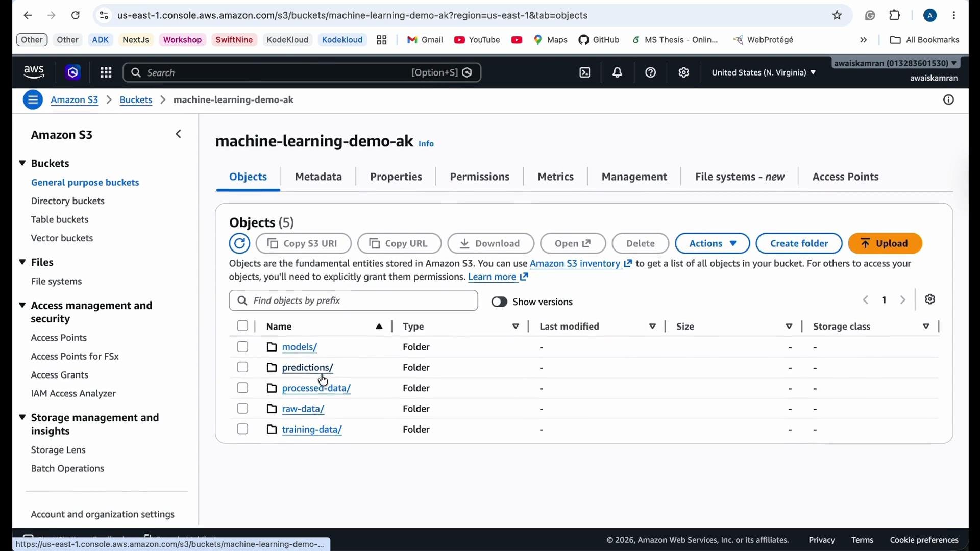Collapse the Buckets sidebar section
980x551 pixels.
point(22,164)
